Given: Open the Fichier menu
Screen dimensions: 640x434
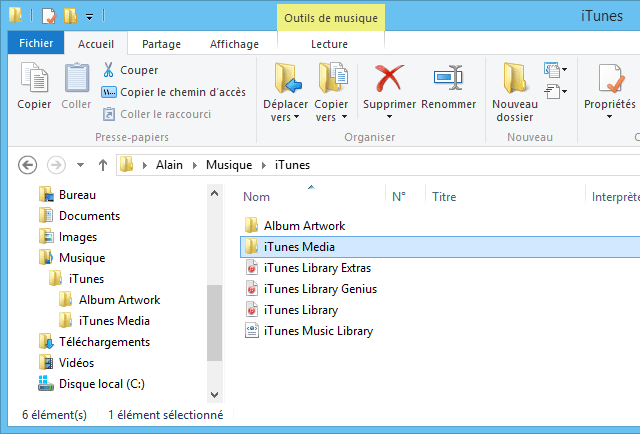Looking at the screenshot, I should point(36,43).
